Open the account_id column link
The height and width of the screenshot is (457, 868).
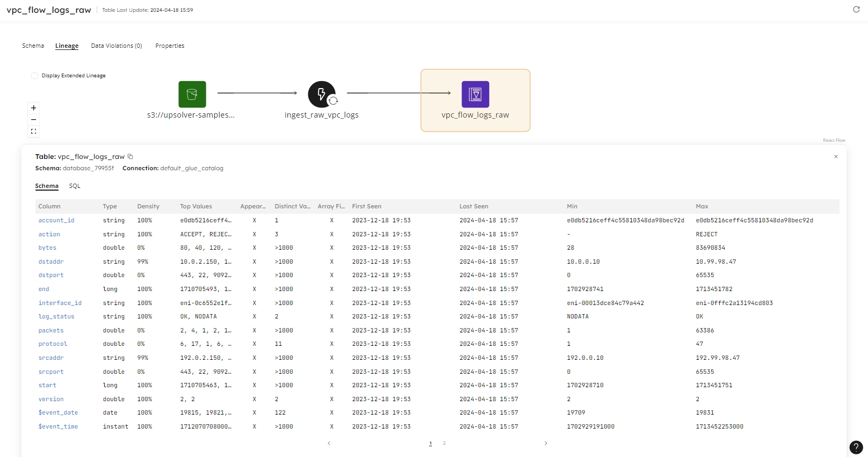[x=56, y=220]
